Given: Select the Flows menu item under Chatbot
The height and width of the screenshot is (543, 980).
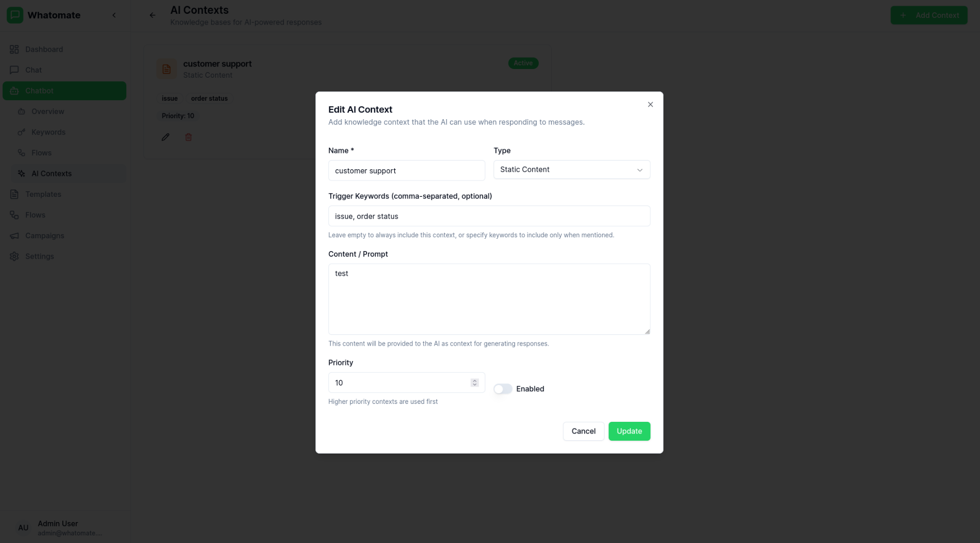Looking at the screenshot, I should click(x=42, y=152).
